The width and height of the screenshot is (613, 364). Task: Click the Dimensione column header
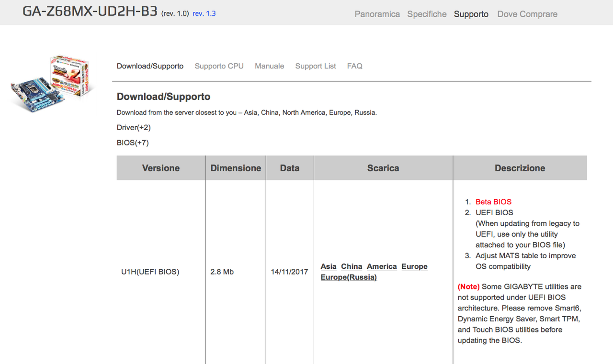point(236,168)
